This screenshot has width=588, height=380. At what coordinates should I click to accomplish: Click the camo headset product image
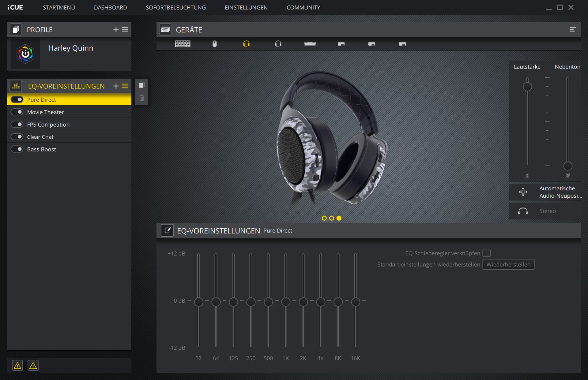pyautogui.click(x=332, y=138)
